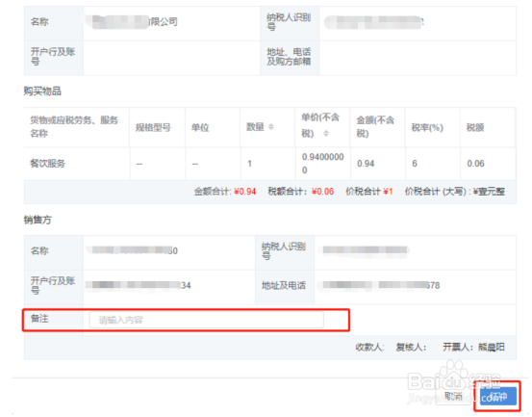Click the 备注 remarks input field
Image resolution: width=532 pixels, height=417 pixels.
[206, 320]
